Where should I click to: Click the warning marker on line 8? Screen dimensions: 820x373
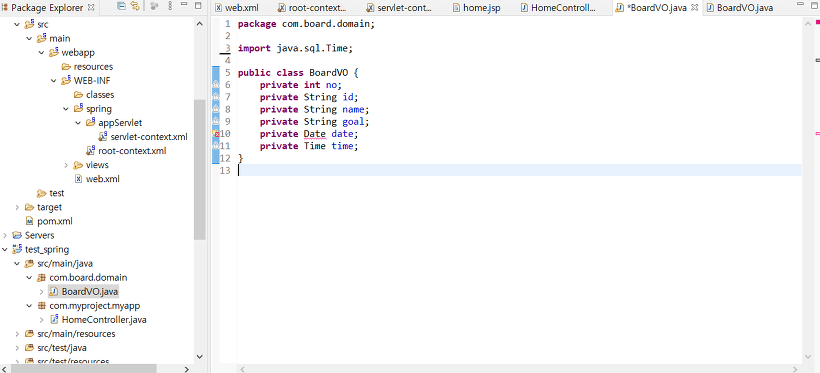[216, 109]
